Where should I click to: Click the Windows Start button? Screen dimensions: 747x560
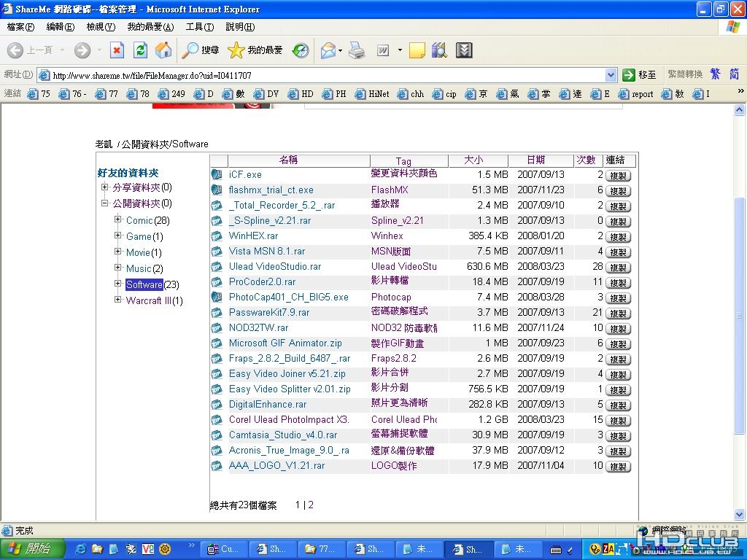32,549
